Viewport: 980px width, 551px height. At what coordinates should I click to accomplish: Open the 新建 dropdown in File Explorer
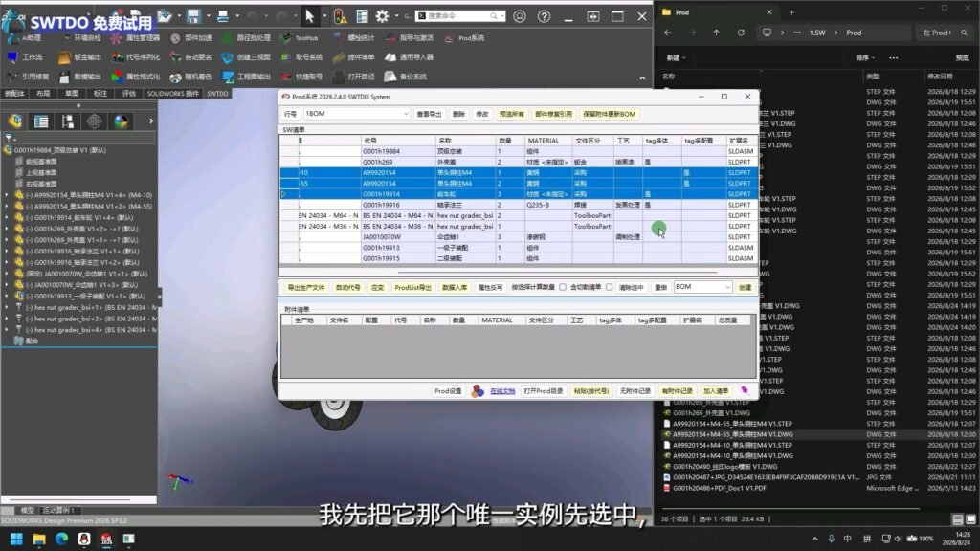pyautogui.click(x=676, y=57)
